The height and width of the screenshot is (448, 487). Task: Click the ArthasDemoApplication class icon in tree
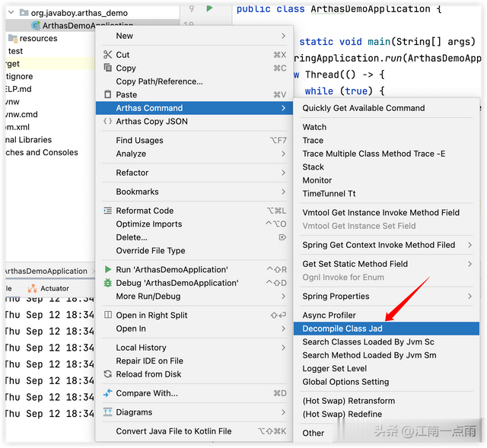(x=36, y=25)
